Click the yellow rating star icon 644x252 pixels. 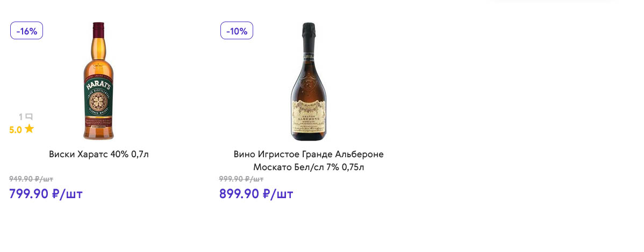(x=29, y=129)
